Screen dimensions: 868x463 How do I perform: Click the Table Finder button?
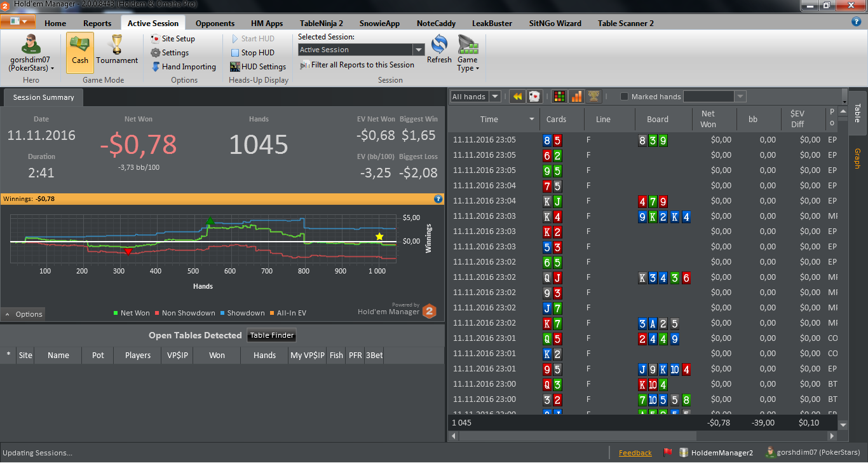click(x=271, y=335)
